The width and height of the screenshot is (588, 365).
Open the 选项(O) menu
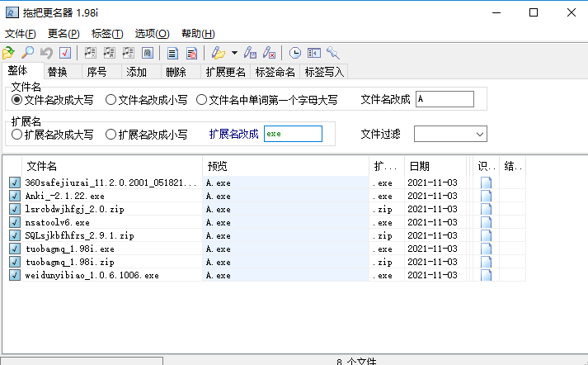click(152, 34)
